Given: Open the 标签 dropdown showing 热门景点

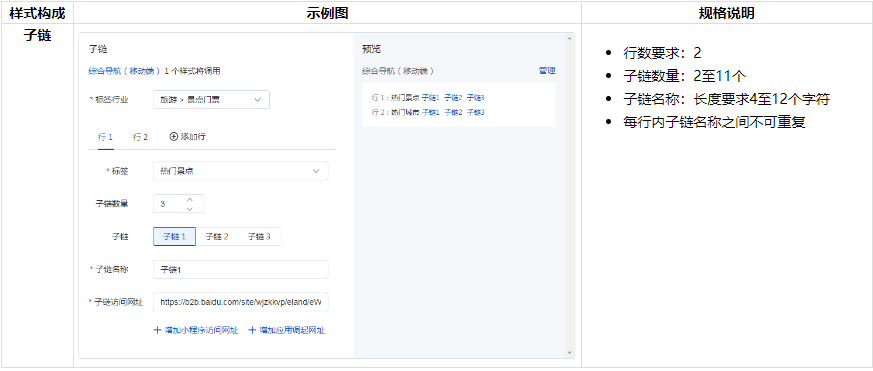Looking at the screenshot, I should 241,171.
